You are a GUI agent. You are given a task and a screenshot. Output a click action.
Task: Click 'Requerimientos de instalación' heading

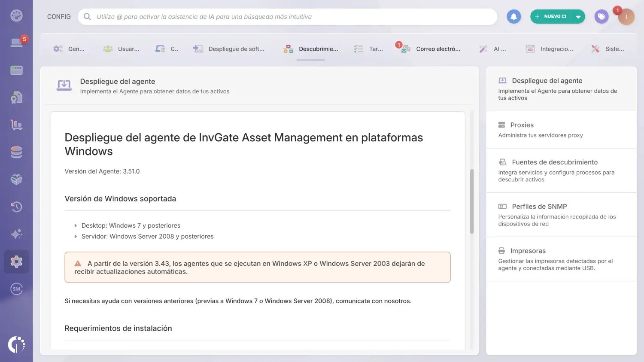coord(118,329)
